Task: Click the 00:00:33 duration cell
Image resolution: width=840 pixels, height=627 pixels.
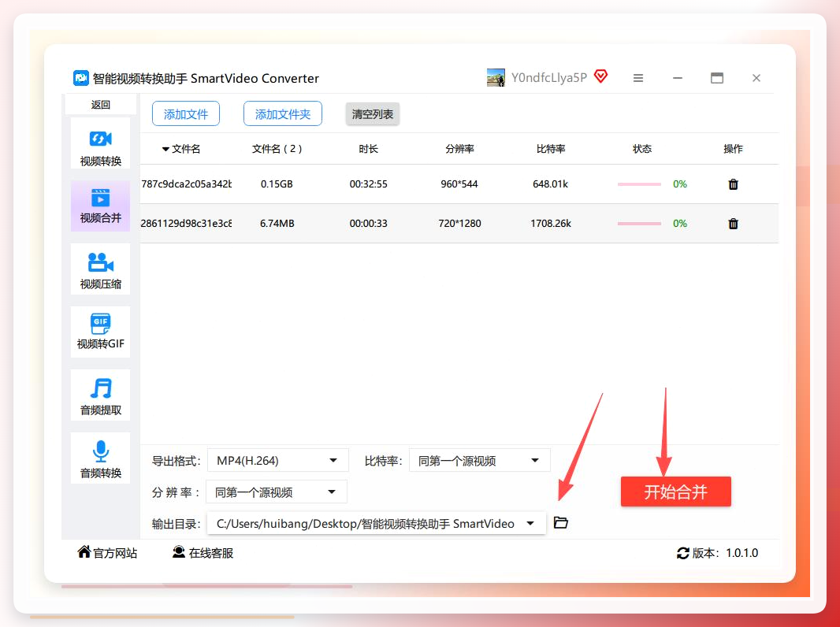Action: click(369, 223)
